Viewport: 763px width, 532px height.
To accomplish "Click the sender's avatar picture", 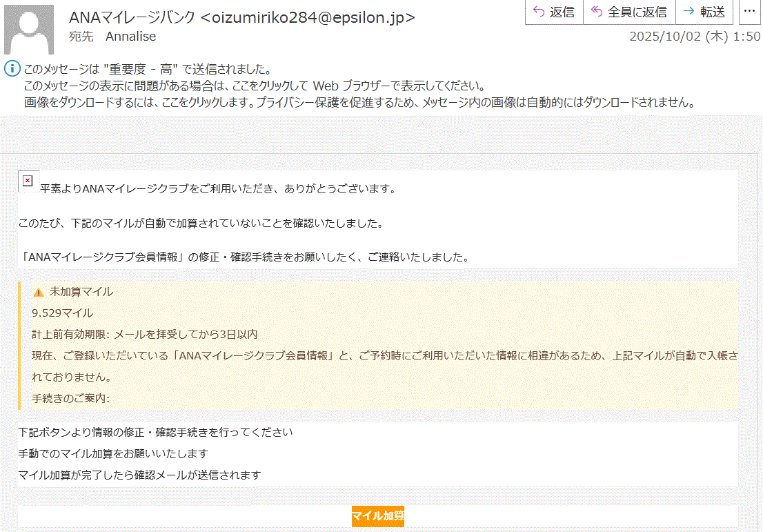I will pos(29,30).
